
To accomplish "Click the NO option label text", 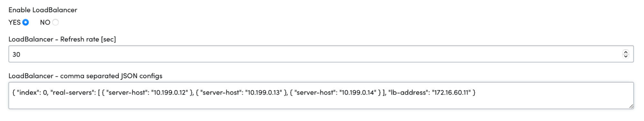I will click(45, 22).
